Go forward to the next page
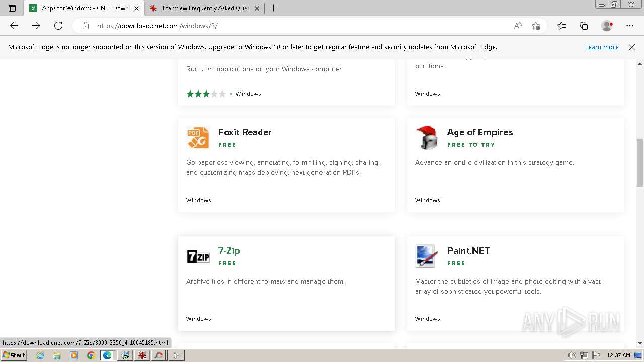 pos(36,26)
